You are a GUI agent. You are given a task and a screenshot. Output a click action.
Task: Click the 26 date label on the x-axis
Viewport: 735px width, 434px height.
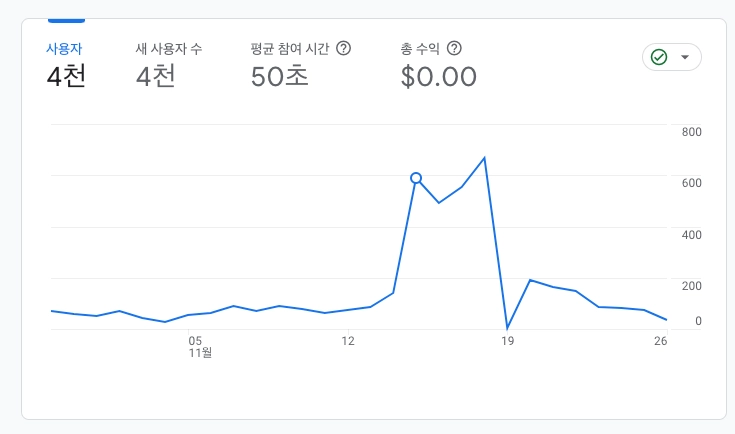click(661, 341)
